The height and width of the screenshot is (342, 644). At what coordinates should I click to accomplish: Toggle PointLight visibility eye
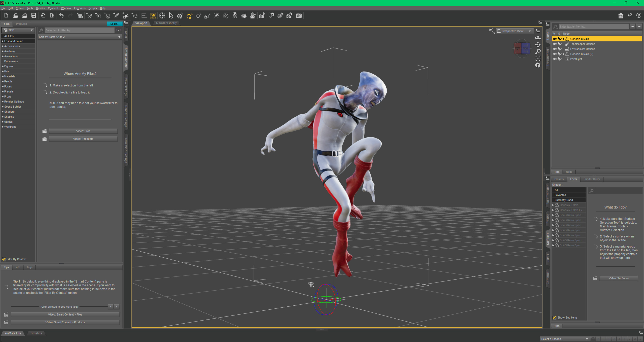pyautogui.click(x=554, y=59)
